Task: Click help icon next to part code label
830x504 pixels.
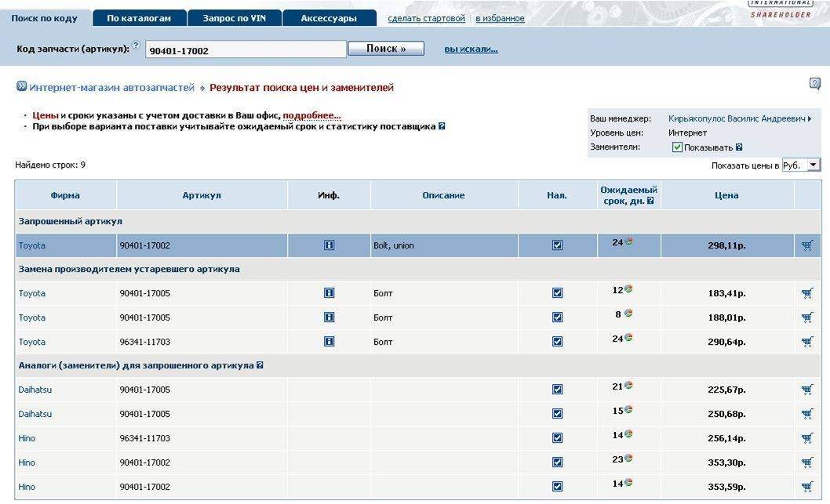Action: click(x=137, y=45)
